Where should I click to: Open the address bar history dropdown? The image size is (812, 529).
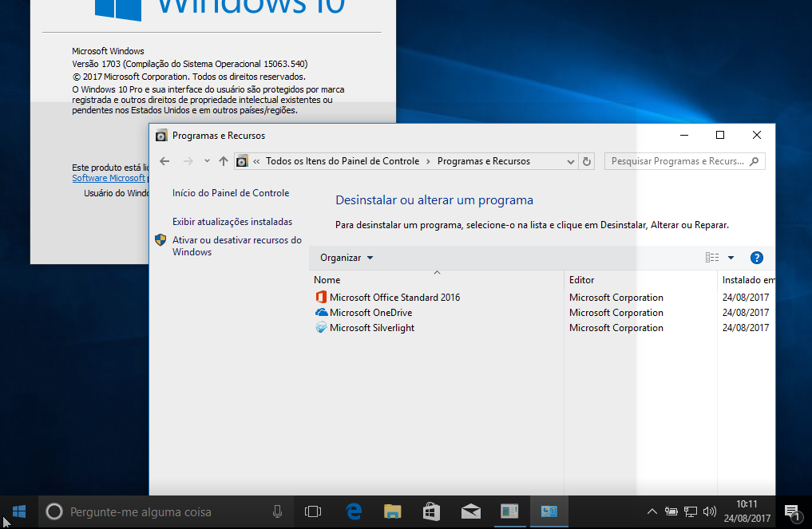570,161
